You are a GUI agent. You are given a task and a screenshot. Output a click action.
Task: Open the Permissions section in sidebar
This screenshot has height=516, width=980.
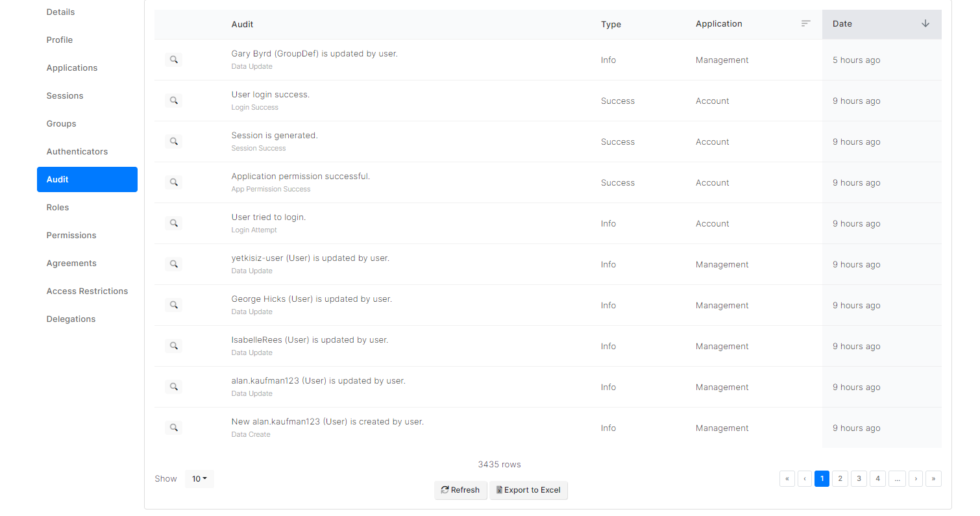(71, 236)
